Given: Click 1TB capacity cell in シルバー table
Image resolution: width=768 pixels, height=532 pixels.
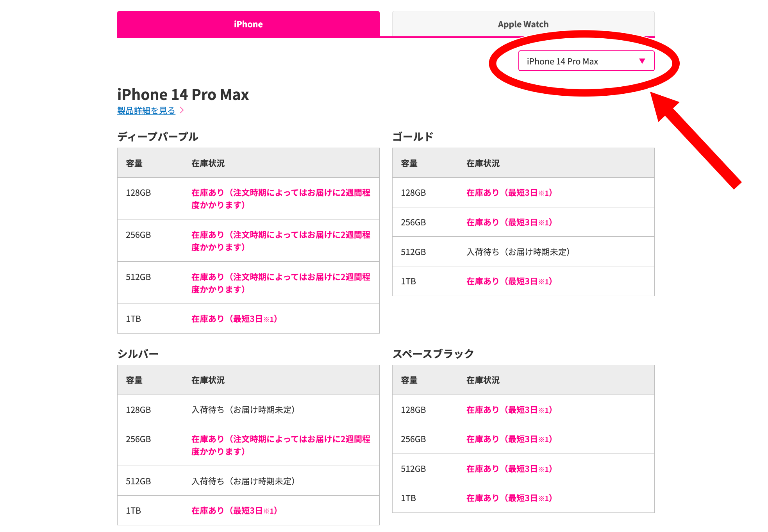Looking at the screenshot, I should [x=150, y=511].
